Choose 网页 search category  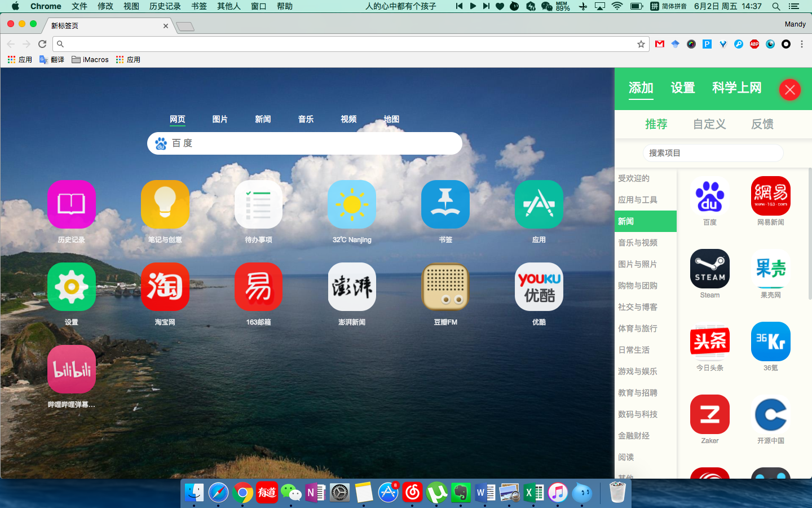tap(178, 119)
